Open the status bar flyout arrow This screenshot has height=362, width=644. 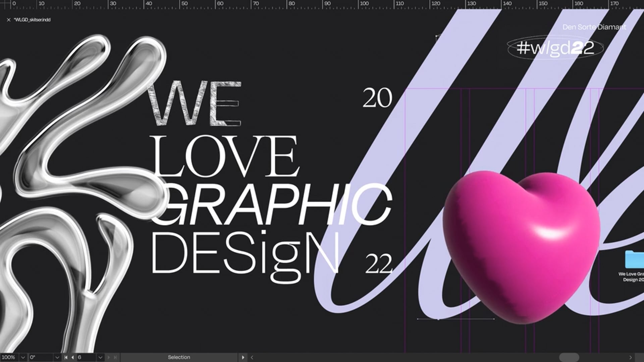pos(243,357)
